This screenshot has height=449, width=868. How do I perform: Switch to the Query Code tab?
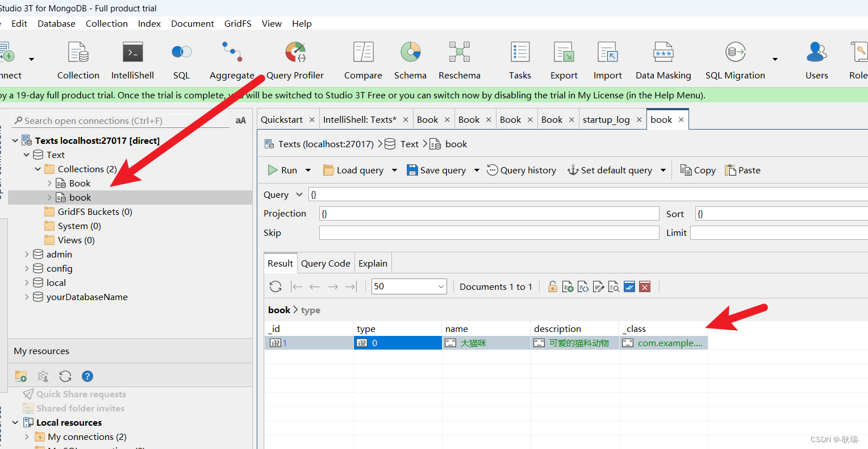click(325, 263)
